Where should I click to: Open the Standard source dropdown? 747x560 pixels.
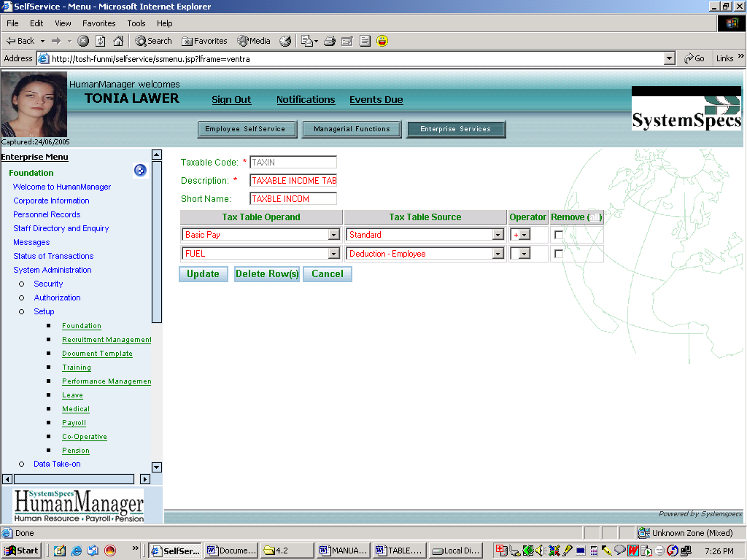click(498, 235)
